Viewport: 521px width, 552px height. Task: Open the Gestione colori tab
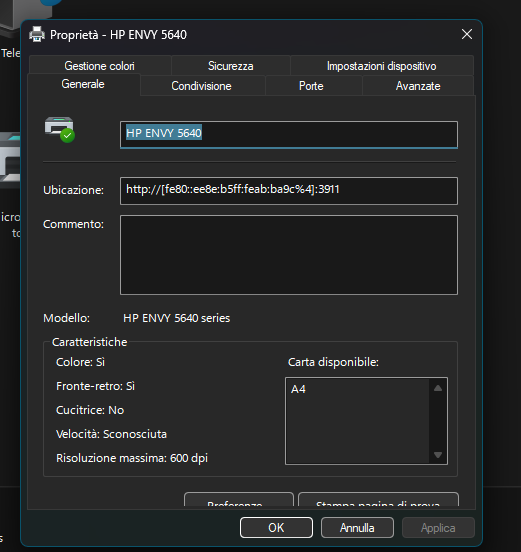[100, 66]
